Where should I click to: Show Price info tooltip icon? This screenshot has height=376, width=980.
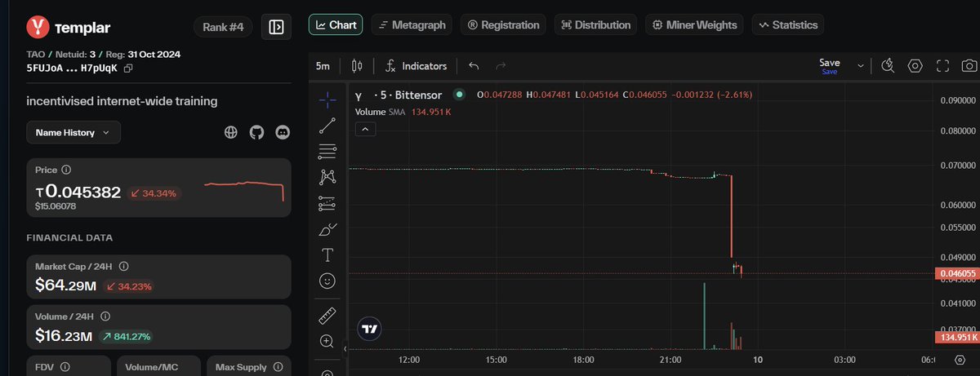66,170
